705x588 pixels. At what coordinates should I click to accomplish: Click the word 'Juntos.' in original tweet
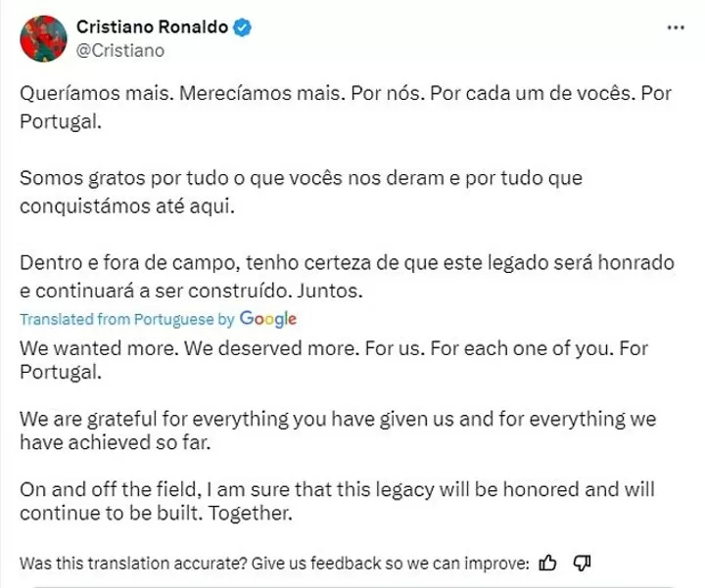330,291
